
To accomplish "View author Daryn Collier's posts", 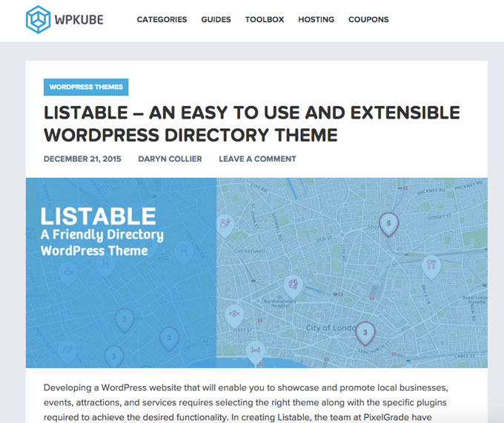I will point(170,159).
